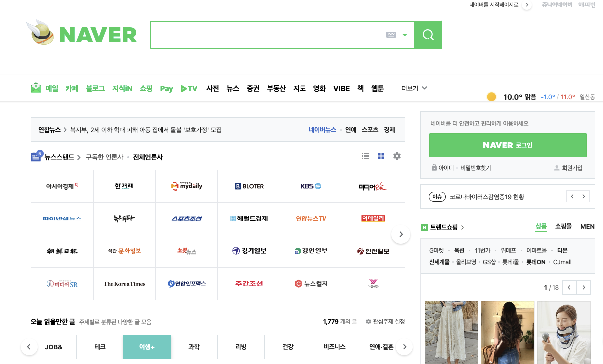The image size is (603, 364).
Task: Open the on-screen keyboard icon in search box
Action: pyautogui.click(x=391, y=35)
